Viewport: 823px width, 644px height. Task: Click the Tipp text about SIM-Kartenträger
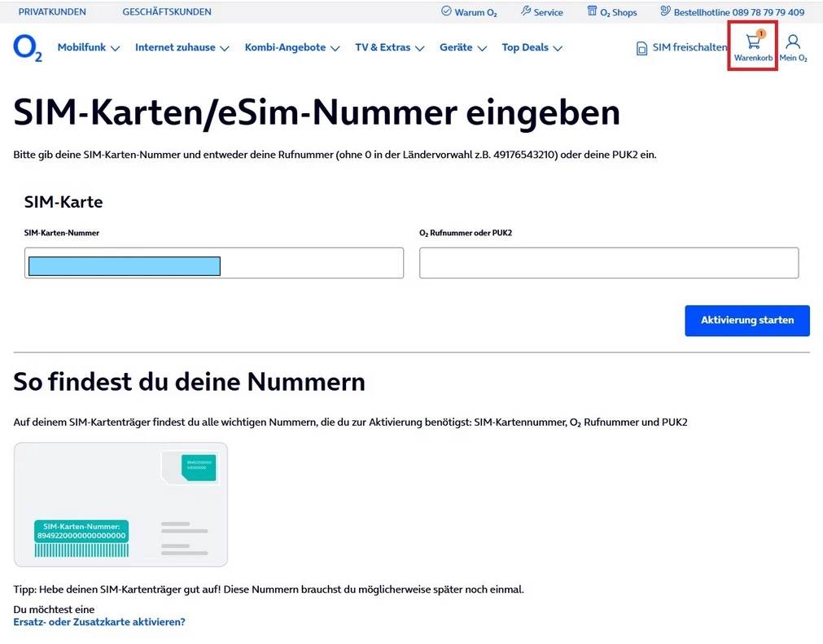pos(269,589)
